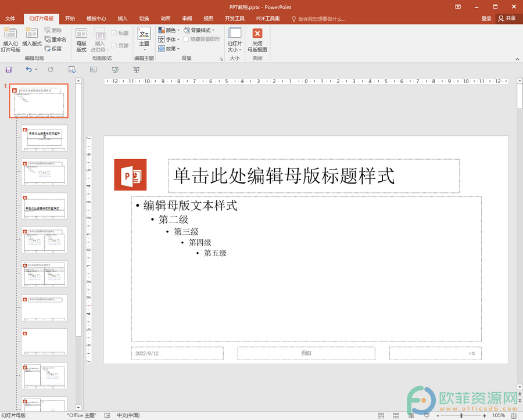This screenshot has height=420, width=523.
Task: Click the 中文(中国) language indicator
Action: [x=128, y=415]
